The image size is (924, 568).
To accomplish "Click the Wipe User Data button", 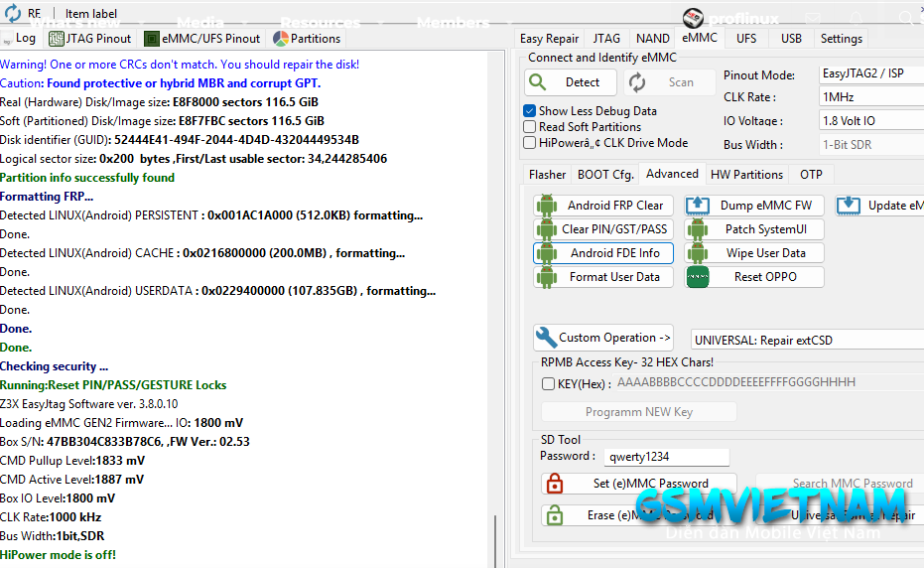I will 765,253.
